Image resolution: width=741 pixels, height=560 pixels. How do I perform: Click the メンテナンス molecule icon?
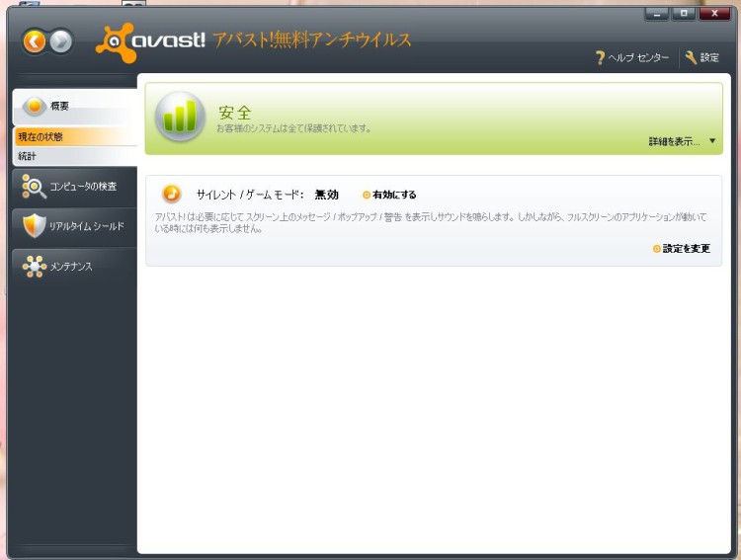pos(34,267)
